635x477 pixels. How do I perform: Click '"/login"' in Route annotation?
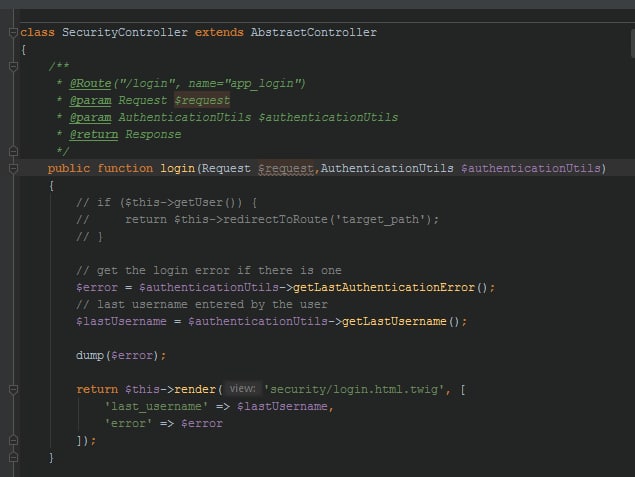coord(147,83)
